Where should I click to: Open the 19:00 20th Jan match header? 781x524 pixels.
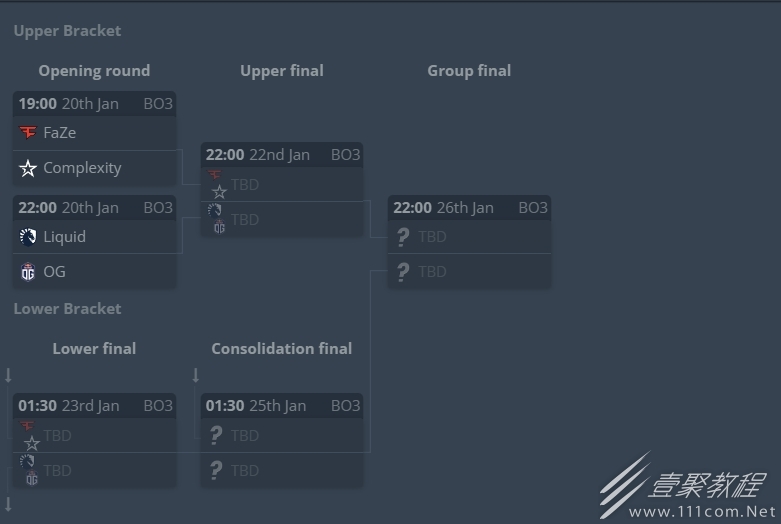[x=95, y=104]
